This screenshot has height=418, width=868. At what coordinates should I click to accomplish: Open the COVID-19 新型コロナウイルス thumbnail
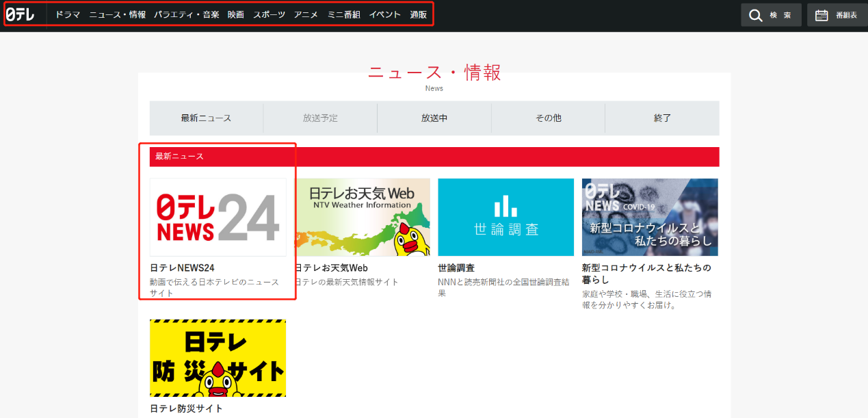point(650,218)
